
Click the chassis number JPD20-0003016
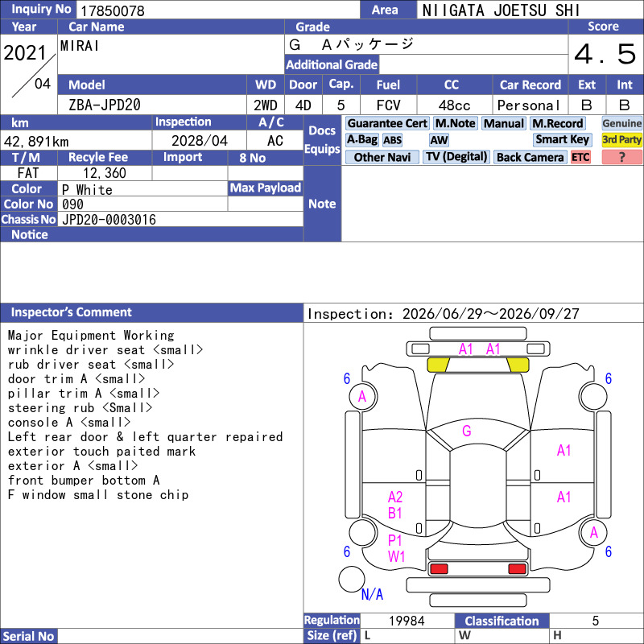[109, 220]
